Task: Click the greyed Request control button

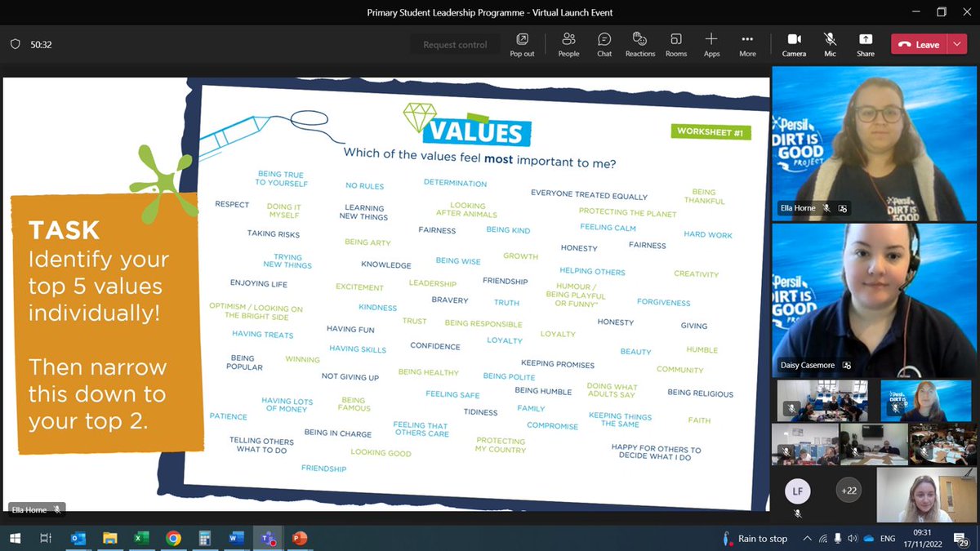Action: 455,44
